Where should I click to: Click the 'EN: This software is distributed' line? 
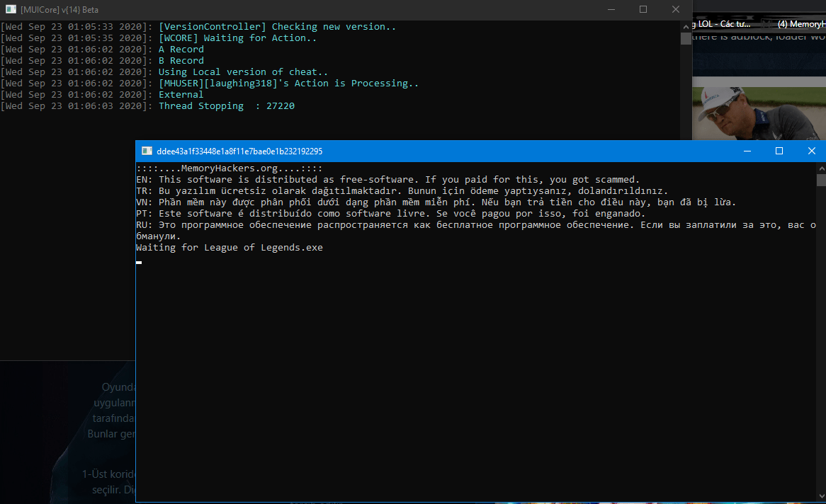pos(387,180)
